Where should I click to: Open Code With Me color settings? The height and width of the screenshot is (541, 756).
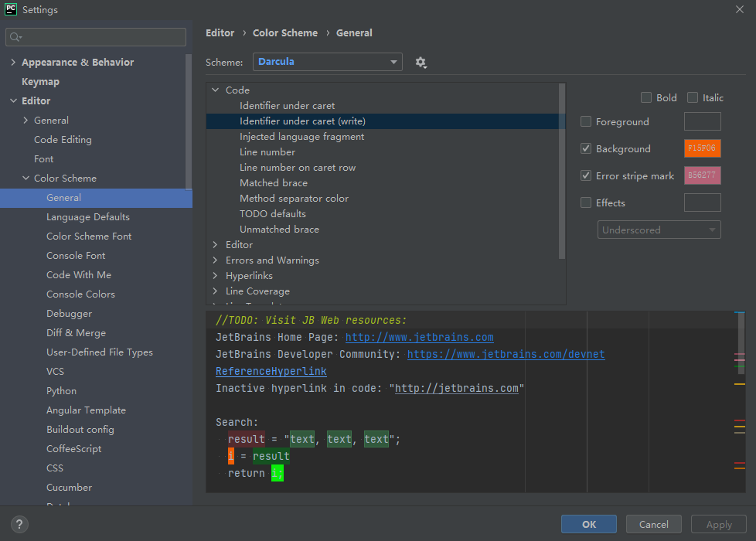pos(79,275)
